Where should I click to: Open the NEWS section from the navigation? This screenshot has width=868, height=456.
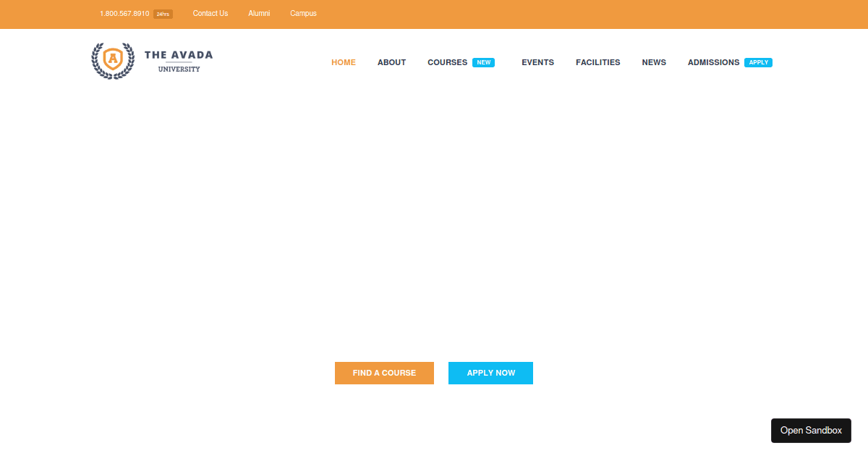click(x=654, y=62)
